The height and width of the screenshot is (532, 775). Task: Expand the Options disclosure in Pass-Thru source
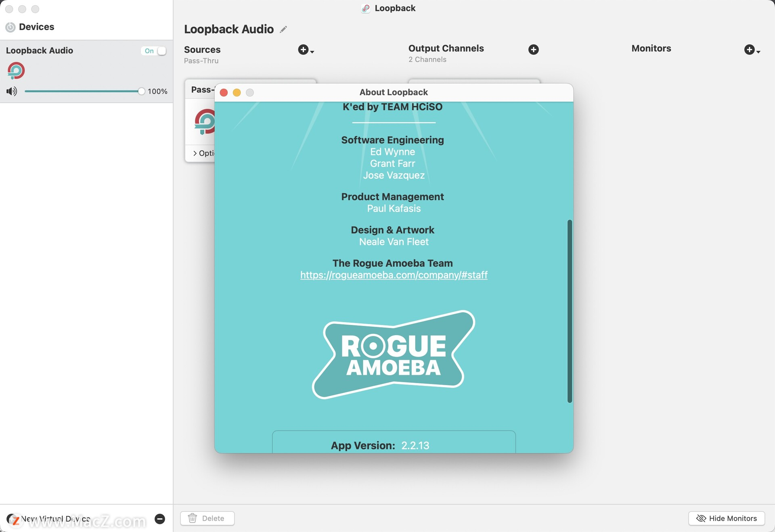click(203, 153)
